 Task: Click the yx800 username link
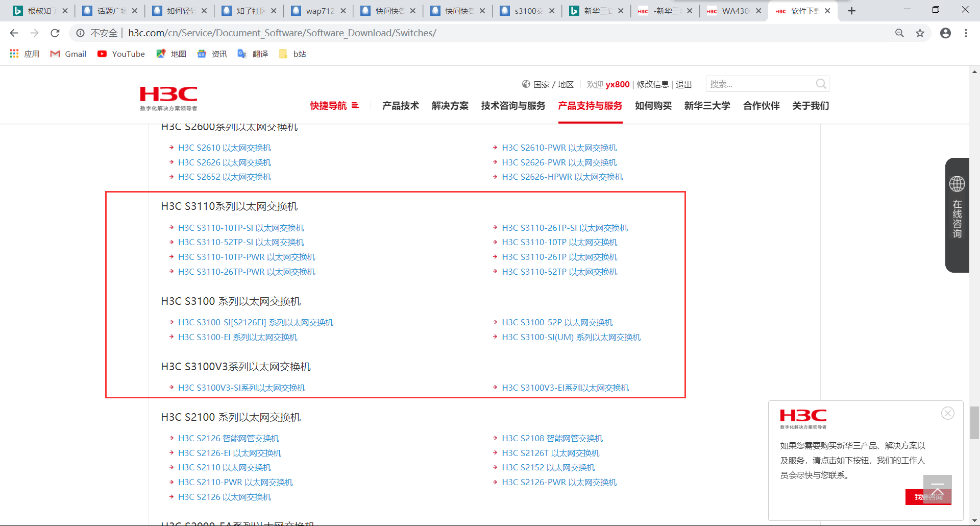tap(618, 84)
